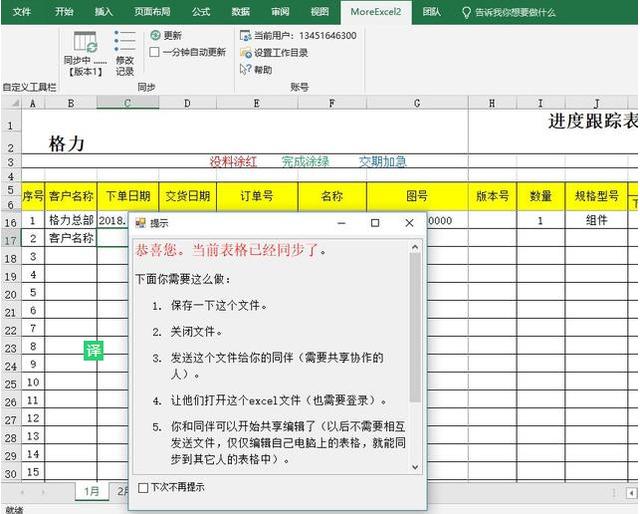Image resolution: width=640 pixels, height=514 pixels.
Task: Open the 团队 ribbon tab
Action: click(431, 12)
